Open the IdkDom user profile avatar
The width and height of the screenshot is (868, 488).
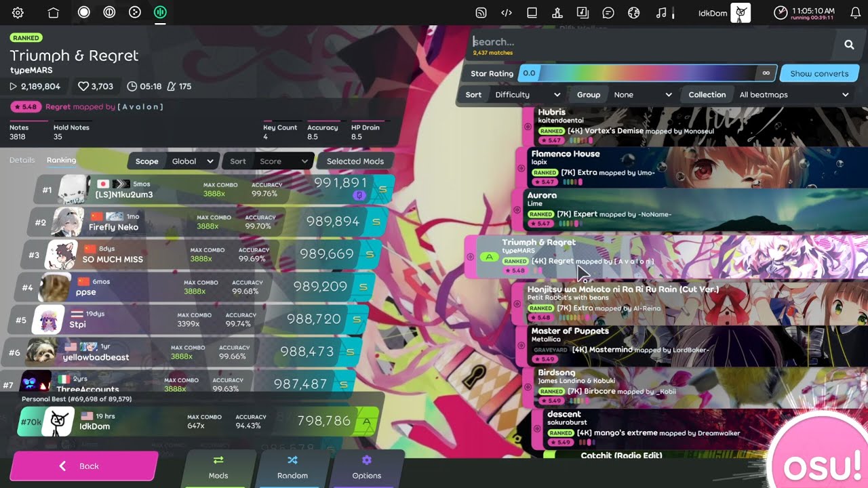(x=741, y=12)
